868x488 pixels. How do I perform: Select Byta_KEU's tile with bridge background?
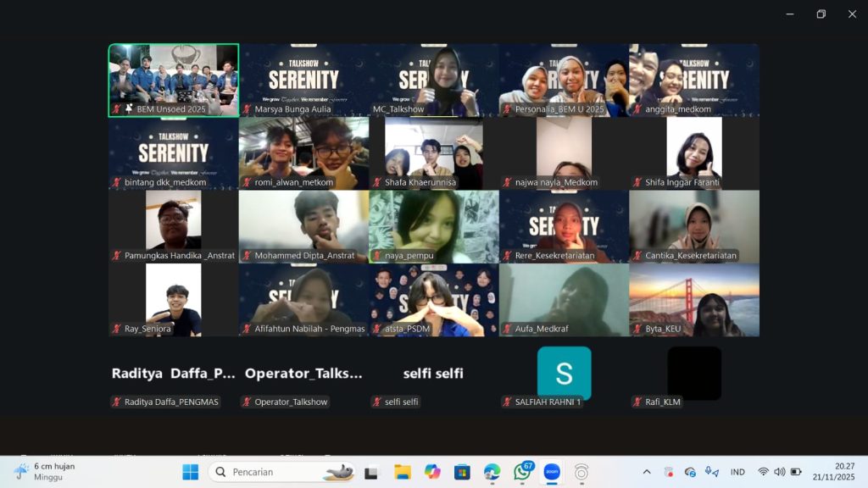click(694, 300)
